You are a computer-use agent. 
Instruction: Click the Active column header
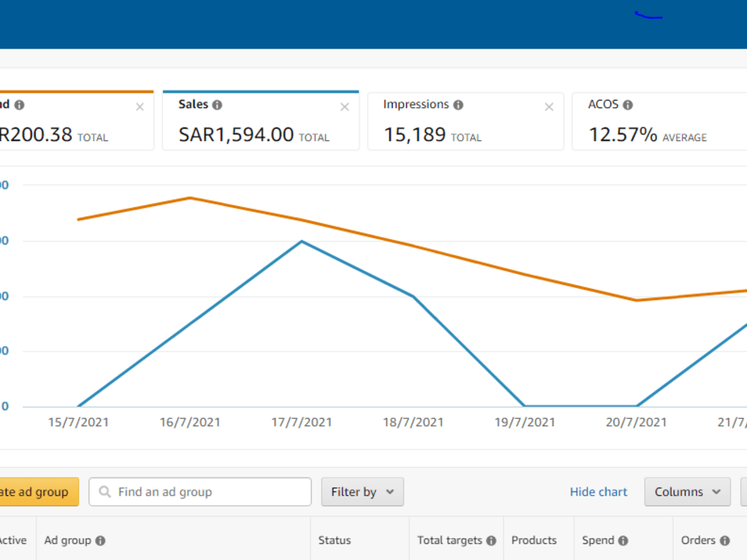pyautogui.click(x=13, y=541)
